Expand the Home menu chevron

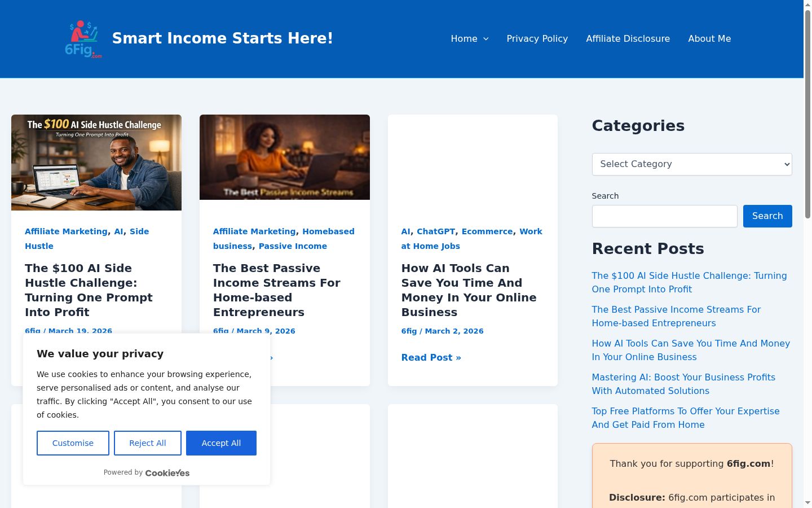(x=486, y=39)
